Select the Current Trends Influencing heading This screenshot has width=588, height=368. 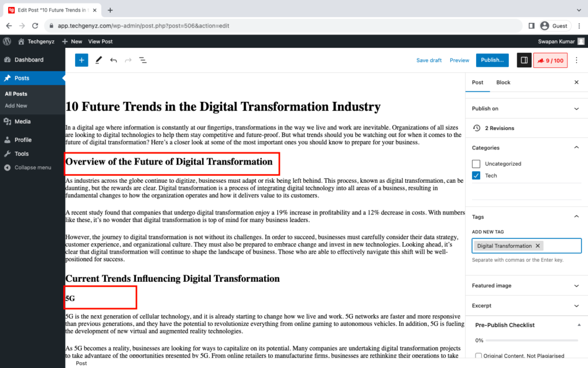172,279
